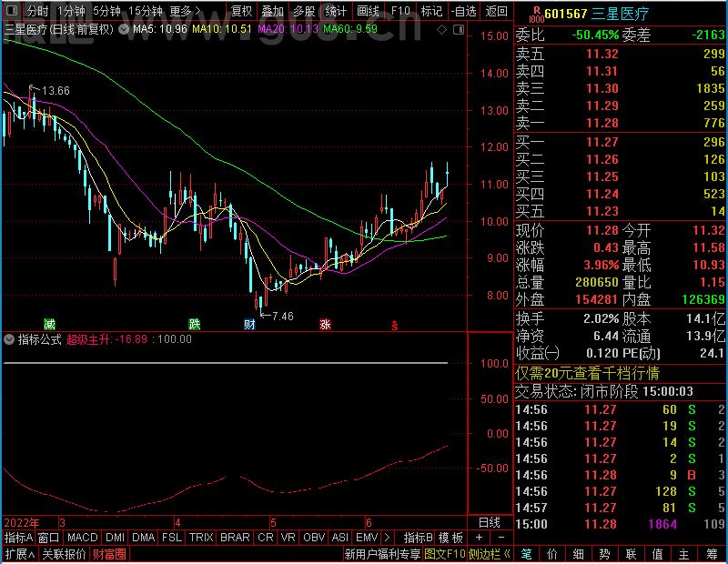Expand the 扩展∧ panel

click(20, 554)
